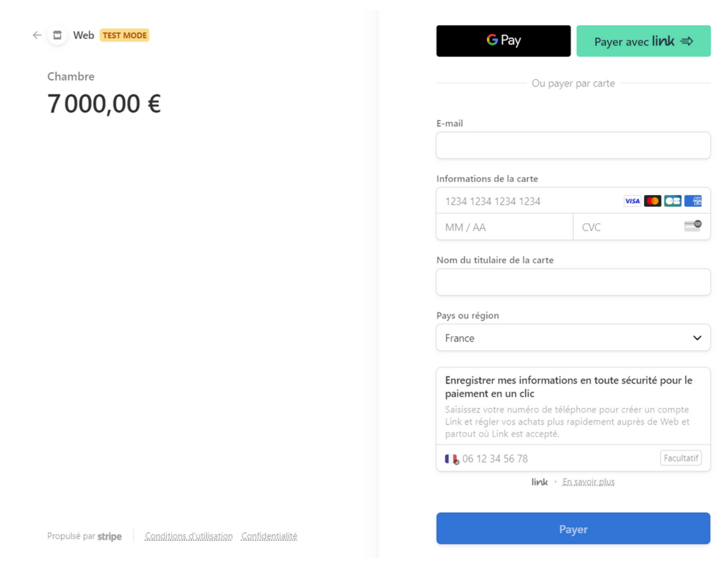This screenshot has width=728, height=572.
Task: Pay with Google Pay button
Action: pos(503,41)
